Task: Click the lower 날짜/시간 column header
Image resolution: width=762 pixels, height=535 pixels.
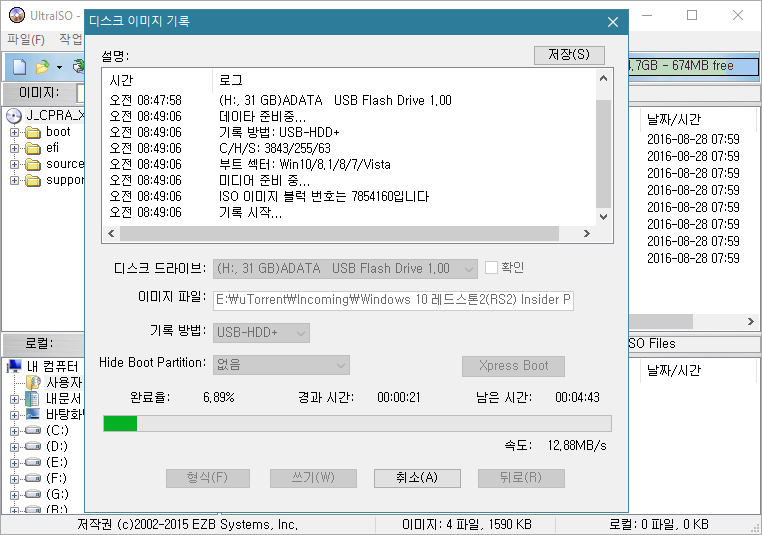Action: [x=674, y=371]
